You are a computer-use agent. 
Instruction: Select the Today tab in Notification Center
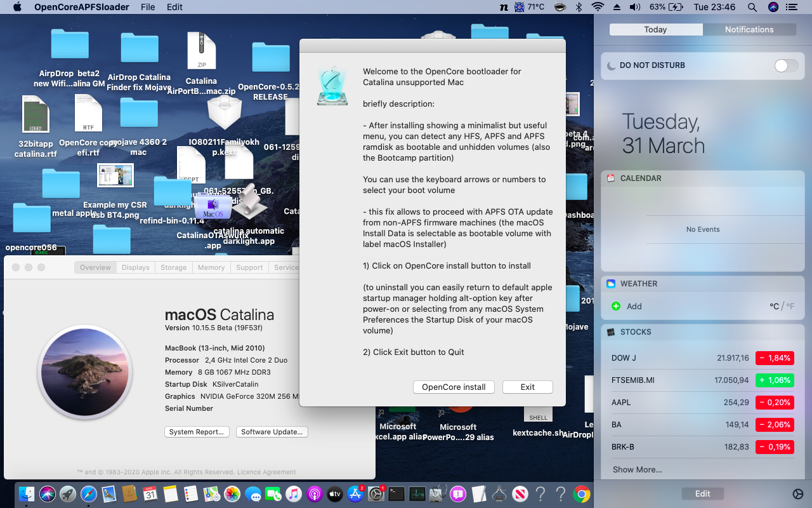tap(655, 29)
